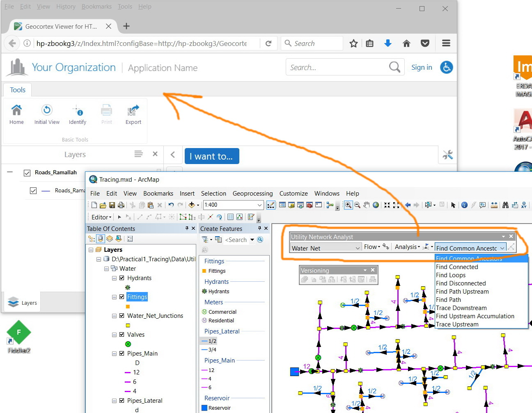Open the AutoCAD 2017 desktop shortcut
532x413 pixels.
pos(523,129)
